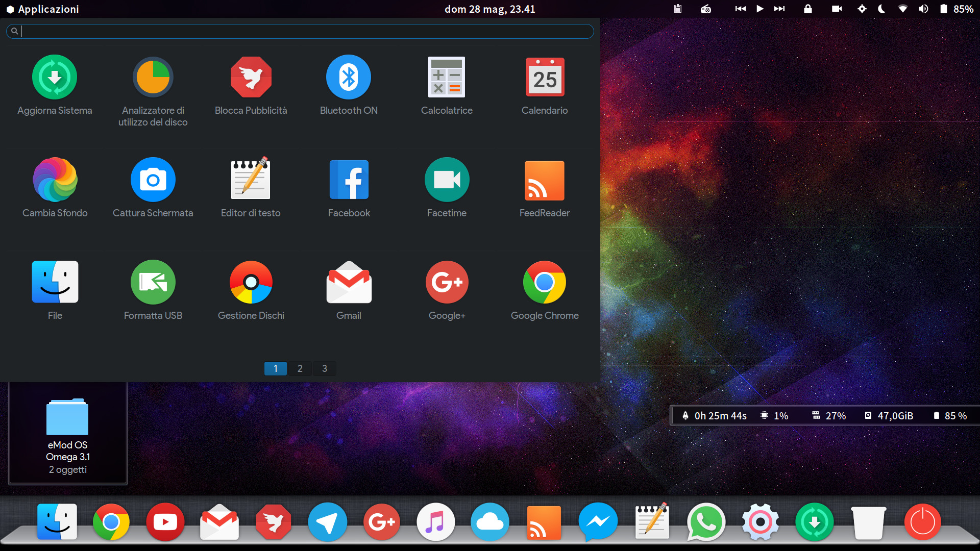The height and width of the screenshot is (551, 980).
Task: Launch Chrome from the dock
Action: point(111,522)
